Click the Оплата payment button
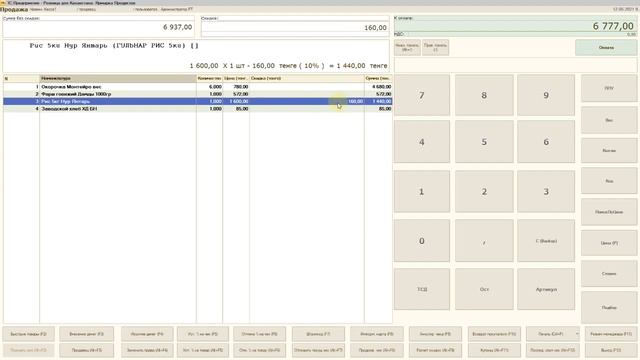The image size is (640, 360). click(x=606, y=48)
